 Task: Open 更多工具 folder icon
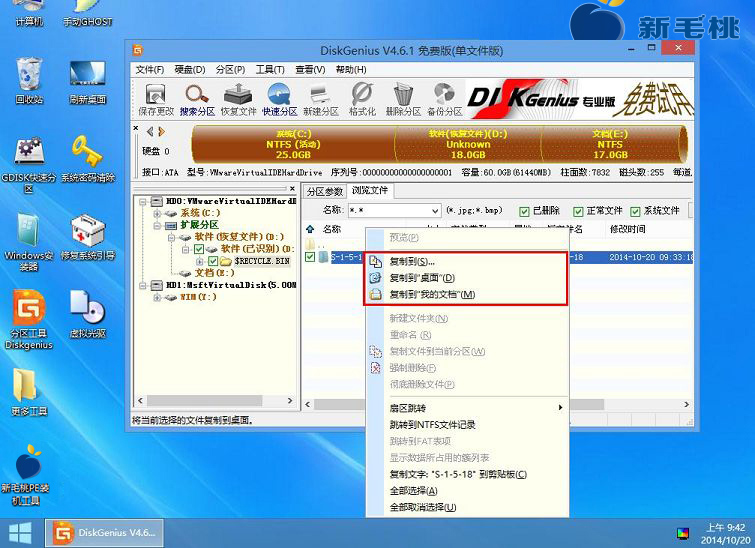(29, 392)
